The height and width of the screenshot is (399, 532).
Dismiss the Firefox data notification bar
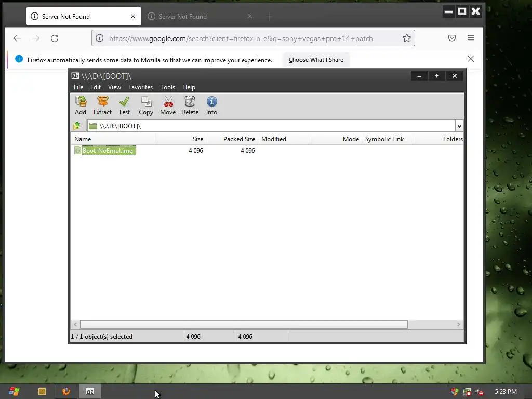pyautogui.click(x=471, y=59)
